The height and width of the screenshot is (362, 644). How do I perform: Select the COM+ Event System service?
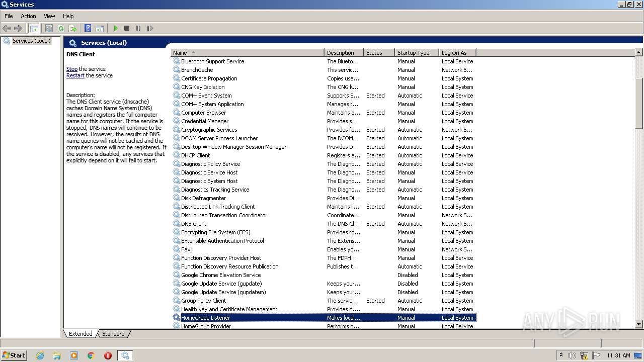(x=206, y=96)
